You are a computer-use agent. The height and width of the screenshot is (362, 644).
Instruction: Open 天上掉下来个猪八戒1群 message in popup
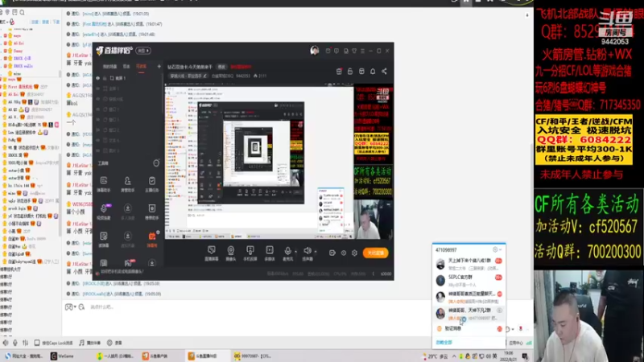(469, 264)
